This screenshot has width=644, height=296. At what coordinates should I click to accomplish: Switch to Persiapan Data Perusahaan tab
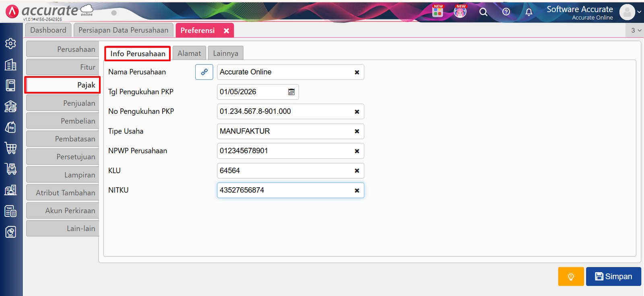pyautogui.click(x=124, y=30)
